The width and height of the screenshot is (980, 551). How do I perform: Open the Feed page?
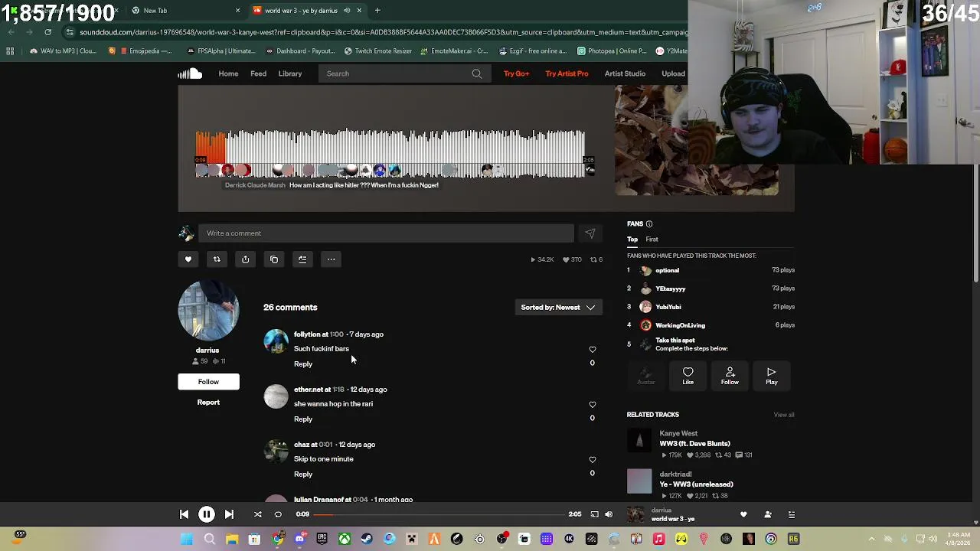pyautogui.click(x=258, y=73)
